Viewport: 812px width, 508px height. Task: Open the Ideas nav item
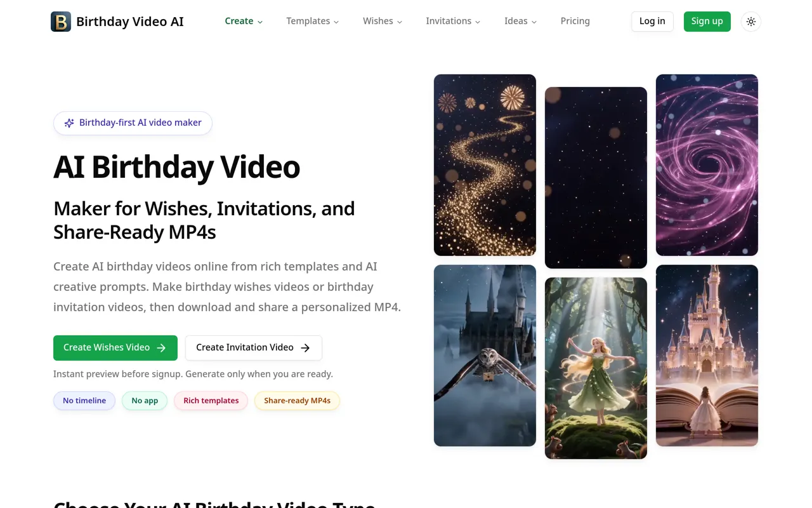point(516,21)
